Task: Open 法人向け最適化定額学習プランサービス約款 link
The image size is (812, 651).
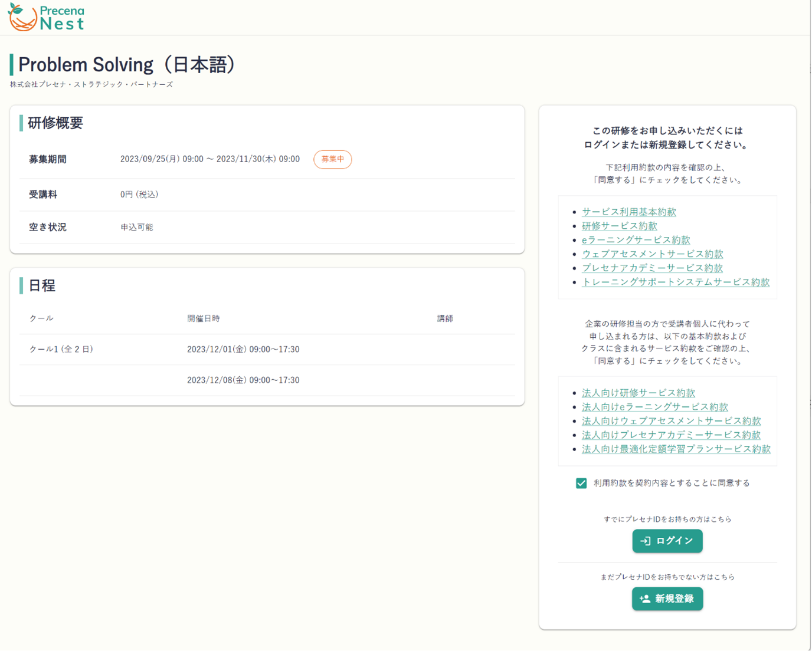Action: [x=676, y=449]
